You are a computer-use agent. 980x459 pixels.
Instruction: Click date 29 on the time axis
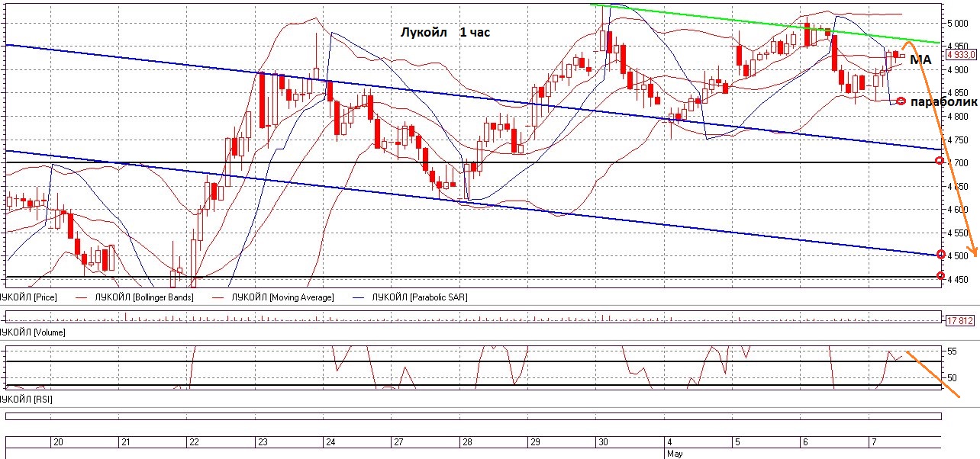coord(534,442)
